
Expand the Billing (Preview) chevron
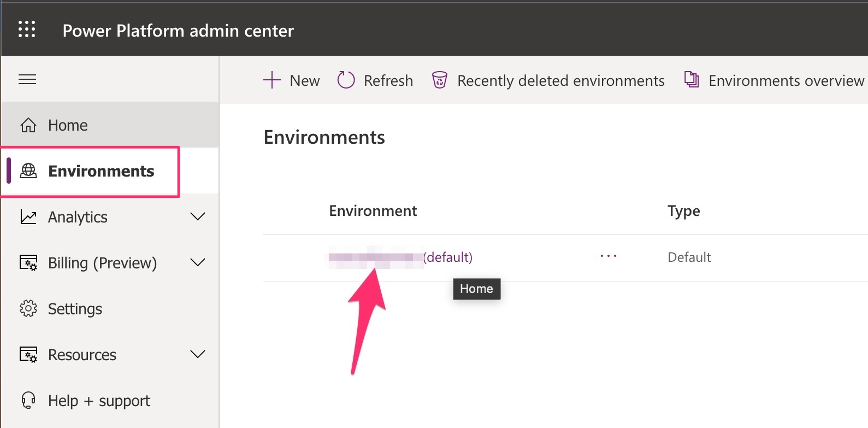tap(198, 262)
